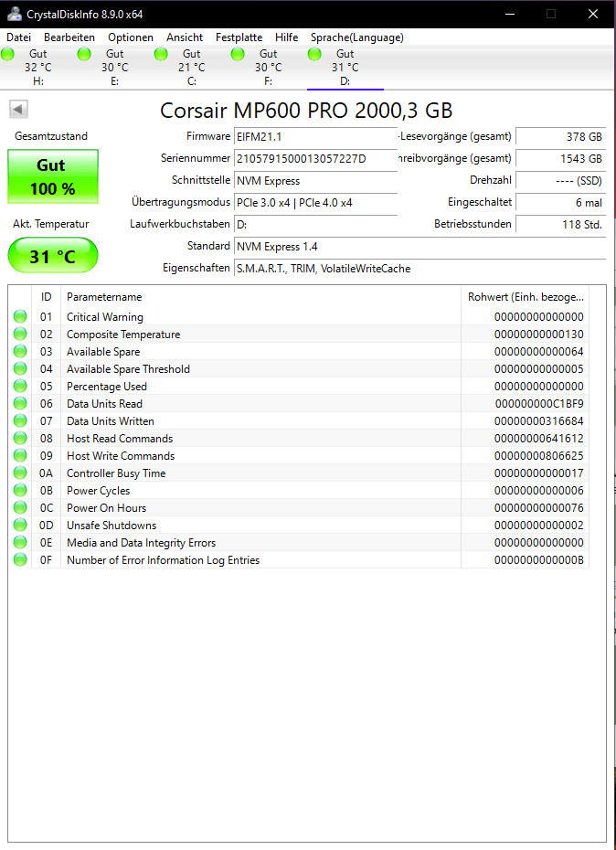
Task: Click the Firmware field EIFM21.1
Action: point(315,136)
